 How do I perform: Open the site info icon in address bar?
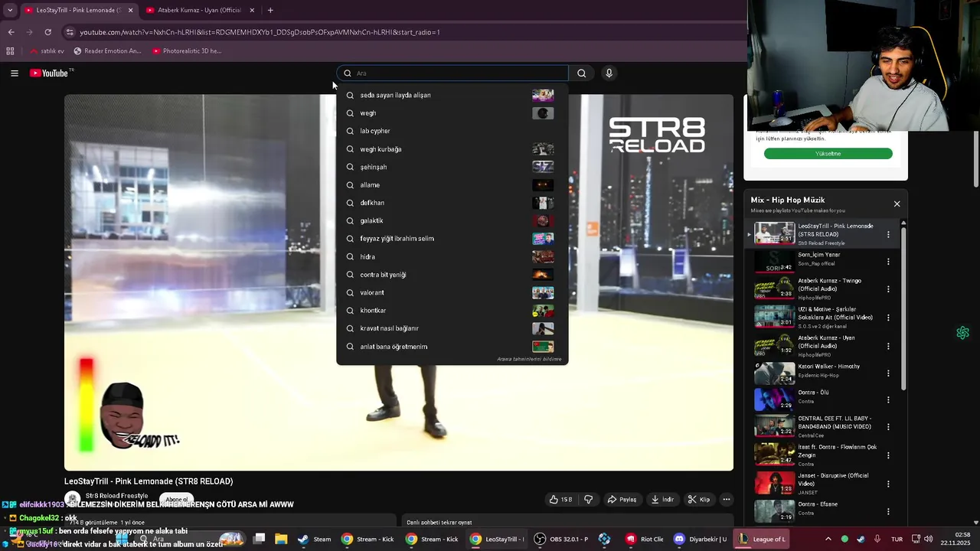[x=70, y=32]
